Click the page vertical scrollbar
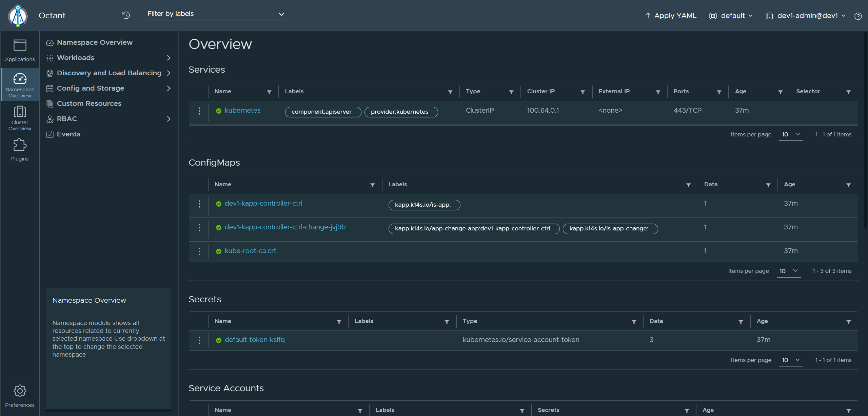868x416 pixels. tap(865, 131)
